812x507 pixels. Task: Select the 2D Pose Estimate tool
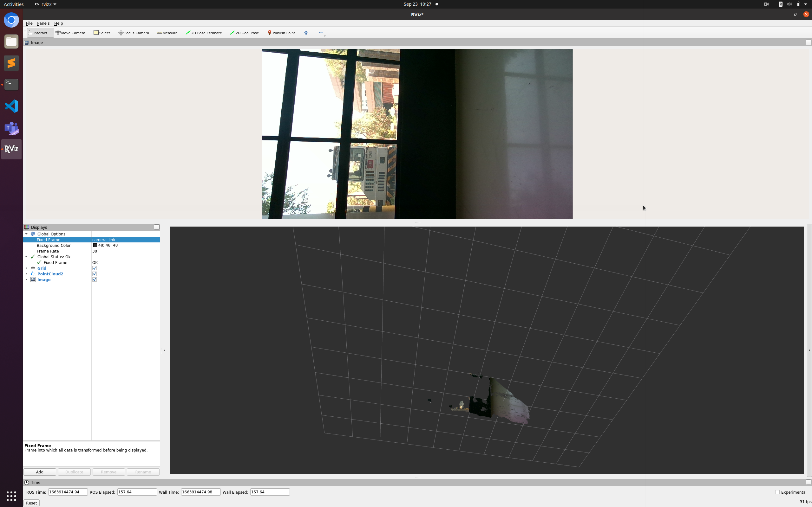coord(204,33)
